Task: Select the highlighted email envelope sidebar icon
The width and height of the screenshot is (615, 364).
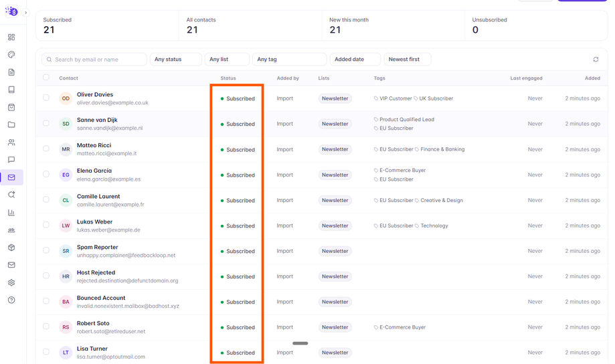Action: [x=11, y=177]
